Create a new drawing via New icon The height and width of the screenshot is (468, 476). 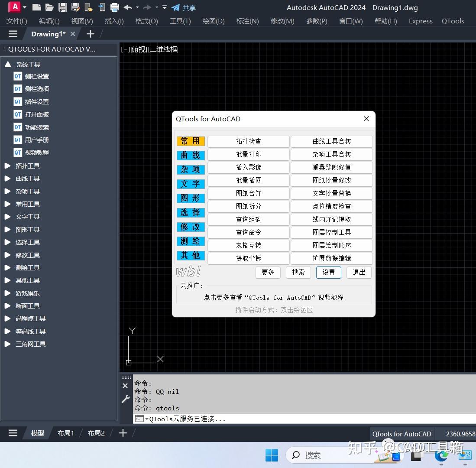[x=36, y=7]
